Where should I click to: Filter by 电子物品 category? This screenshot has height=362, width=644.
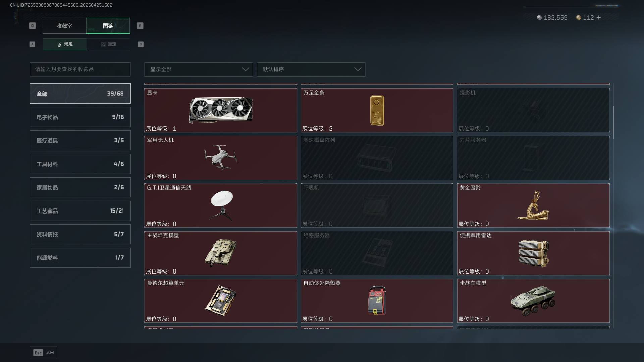point(80,117)
